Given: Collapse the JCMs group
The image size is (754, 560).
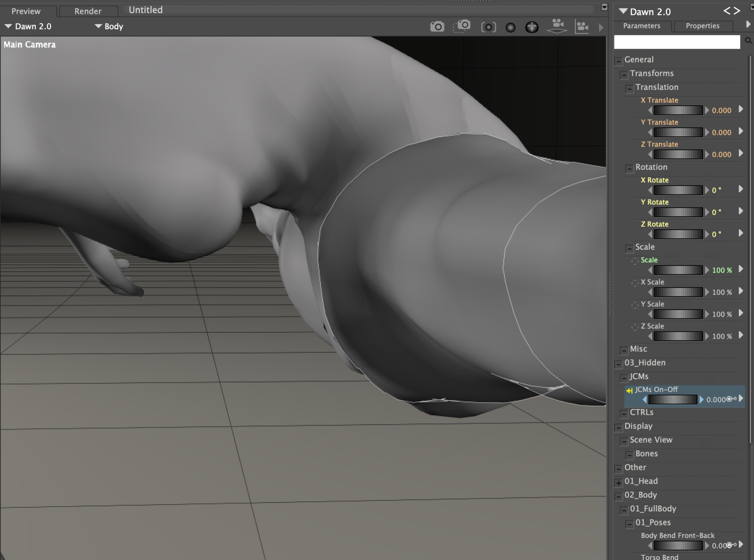Looking at the screenshot, I should click(x=624, y=378).
